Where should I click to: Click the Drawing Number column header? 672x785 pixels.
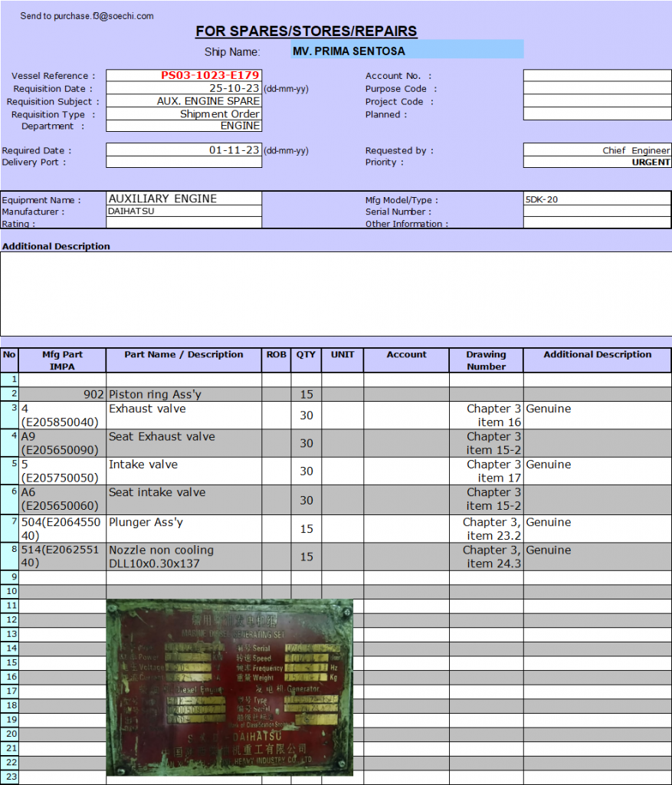(x=486, y=360)
